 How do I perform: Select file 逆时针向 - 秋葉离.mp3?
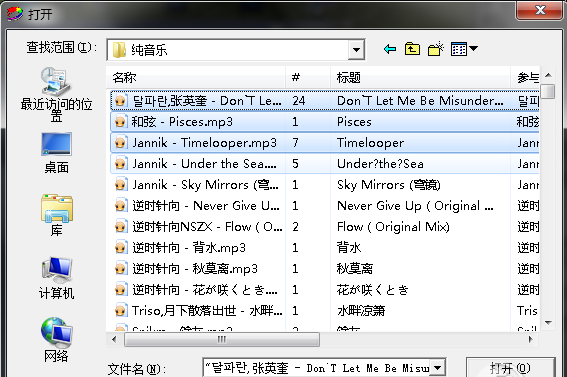point(195,269)
